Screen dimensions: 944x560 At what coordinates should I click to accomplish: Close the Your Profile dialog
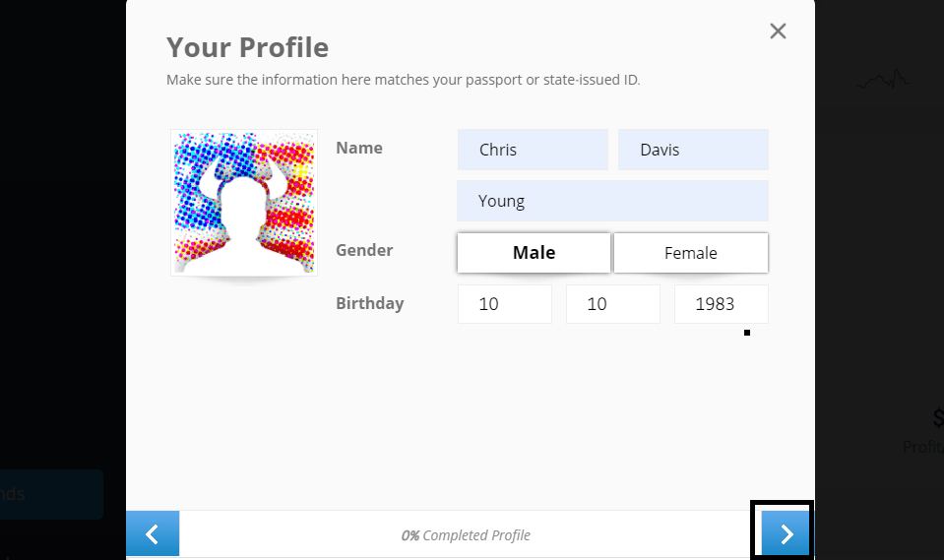point(778,31)
